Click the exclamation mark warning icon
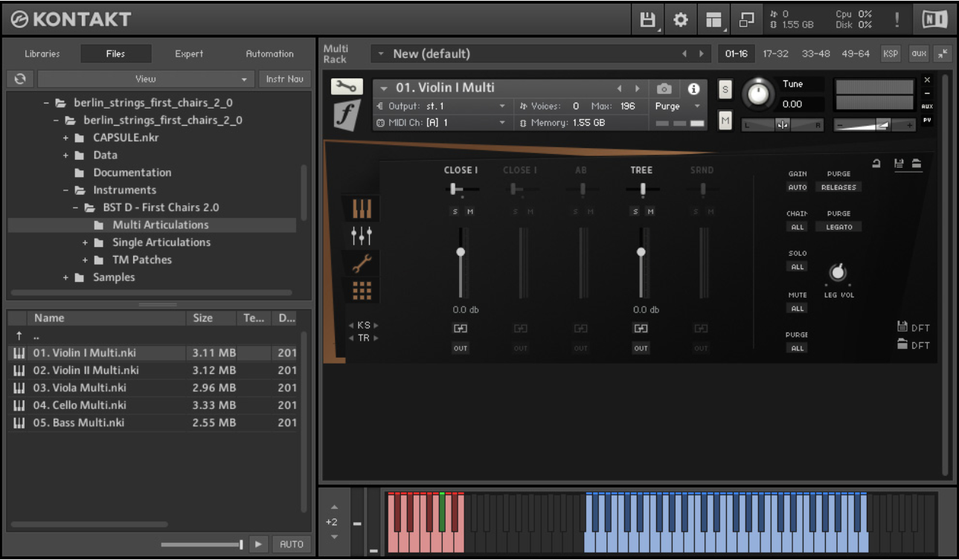Image resolution: width=959 pixels, height=560 pixels. (x=897, y=20)
